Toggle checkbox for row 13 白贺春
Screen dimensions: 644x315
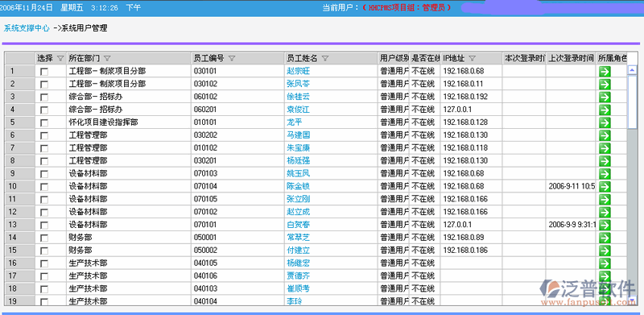44,226
